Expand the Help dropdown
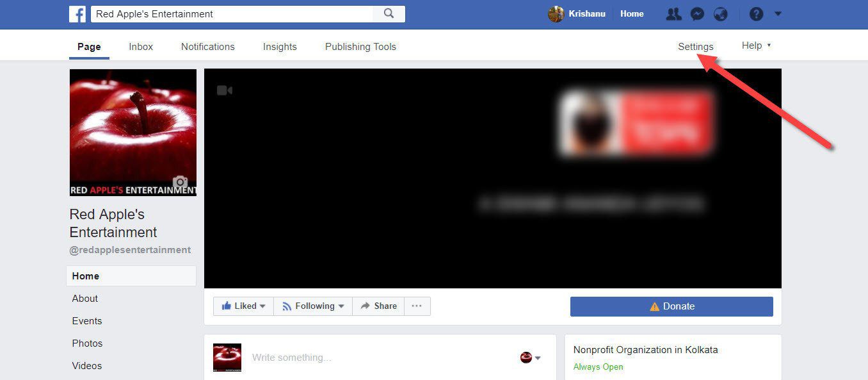The image size is (868, 380). click(756, 45)
